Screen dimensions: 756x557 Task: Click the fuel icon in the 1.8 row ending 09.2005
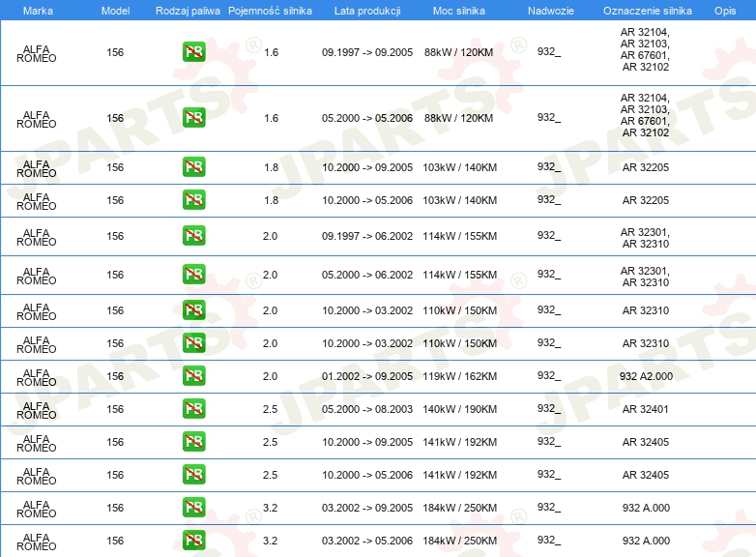[193, 167]
